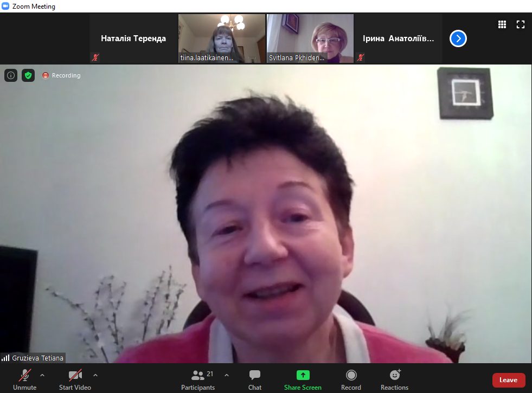Open the Reactions menu
The image size is (532, 393).
point(394,379)
